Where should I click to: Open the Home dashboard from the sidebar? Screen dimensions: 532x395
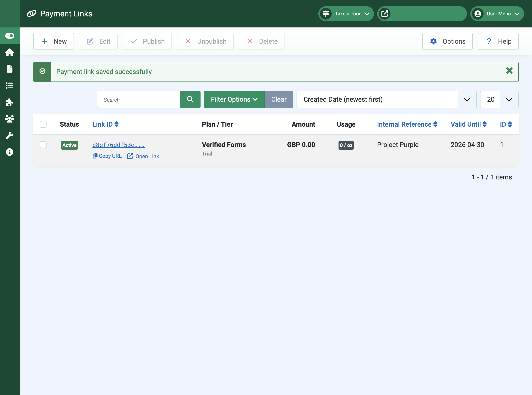tap(10, 52)
